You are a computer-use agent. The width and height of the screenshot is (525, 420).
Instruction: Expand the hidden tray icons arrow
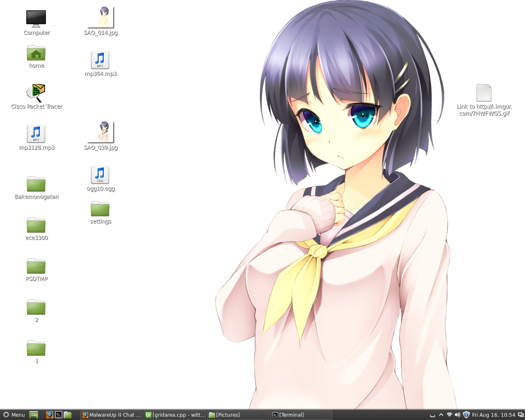(x=441, y=415)
